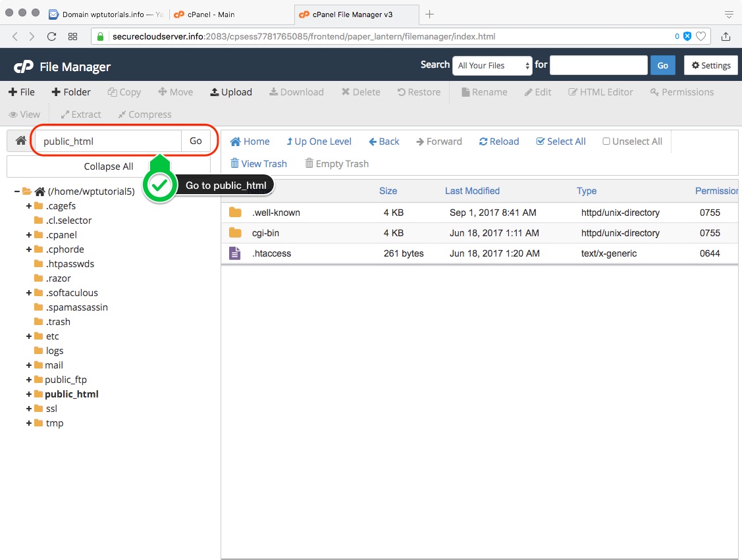Click the Go button next to path
The image size is (742, 560).
(196, 141)
